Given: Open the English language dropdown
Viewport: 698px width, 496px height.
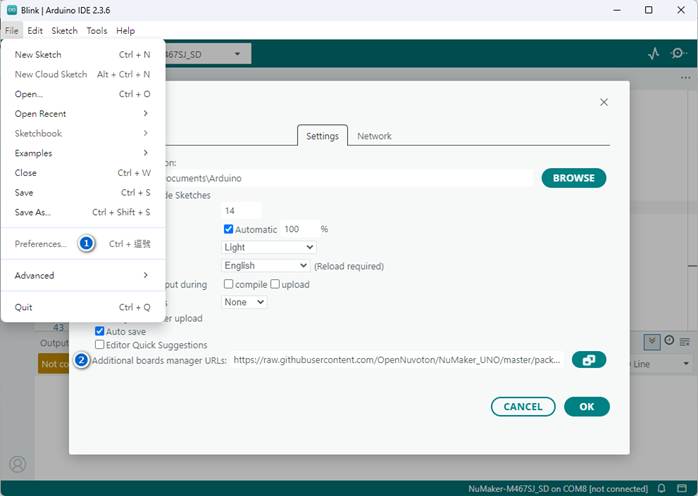Looking at the screenshot, I should (265, 266).
